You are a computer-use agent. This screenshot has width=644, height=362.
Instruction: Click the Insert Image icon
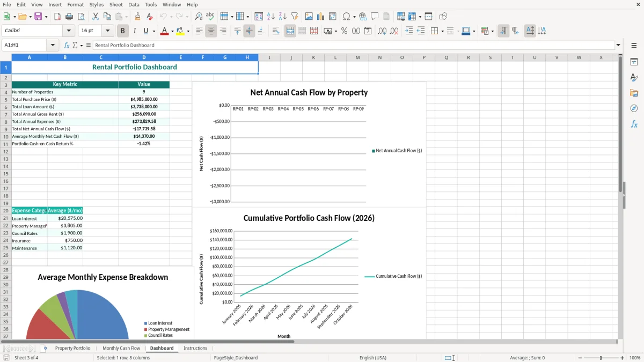309,17
